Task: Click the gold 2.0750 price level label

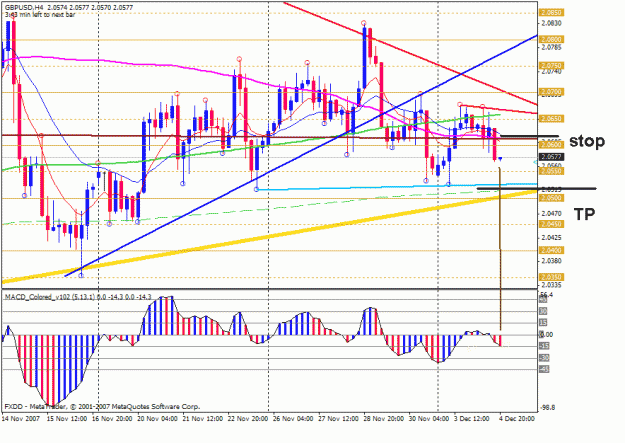Action: pos(551,65)
